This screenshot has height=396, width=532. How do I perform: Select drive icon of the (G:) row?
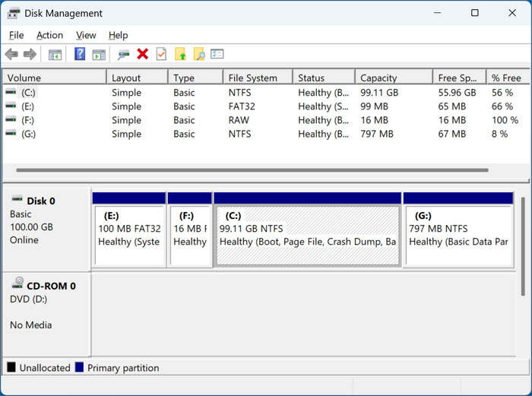pyautogui.click(x=11, y=133)
